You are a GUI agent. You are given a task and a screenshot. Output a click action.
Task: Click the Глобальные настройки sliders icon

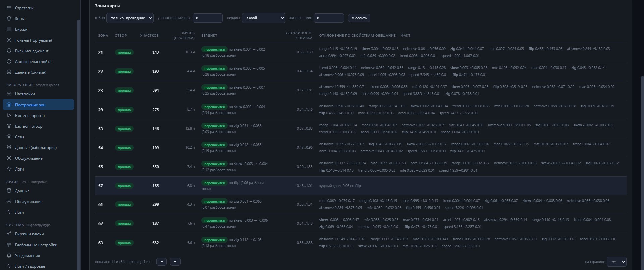click(x=9, y=245)
